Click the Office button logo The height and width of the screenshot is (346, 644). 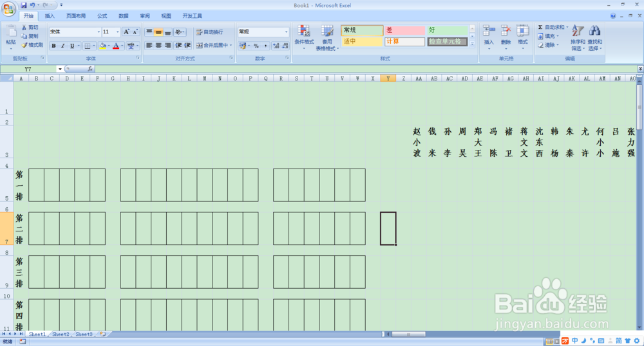(x=8, y=8)
